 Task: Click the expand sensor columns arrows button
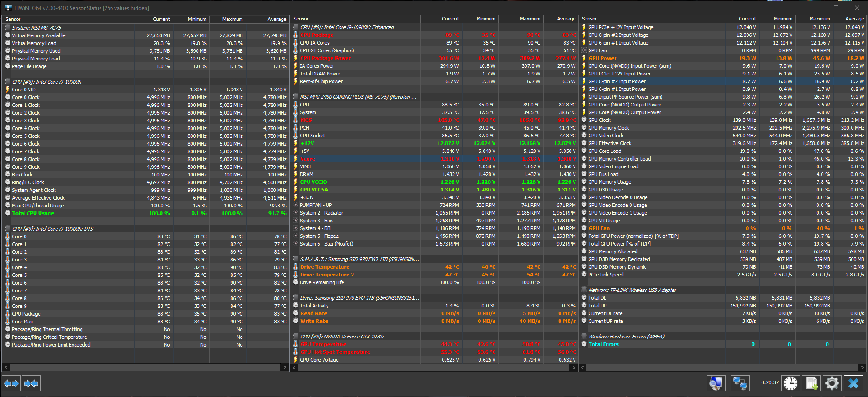[11, 383]
